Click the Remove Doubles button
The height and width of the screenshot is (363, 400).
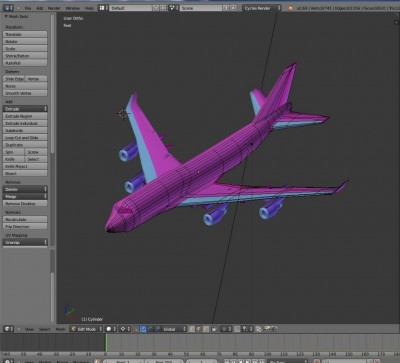pyautogui.click(x=25, y=204)
